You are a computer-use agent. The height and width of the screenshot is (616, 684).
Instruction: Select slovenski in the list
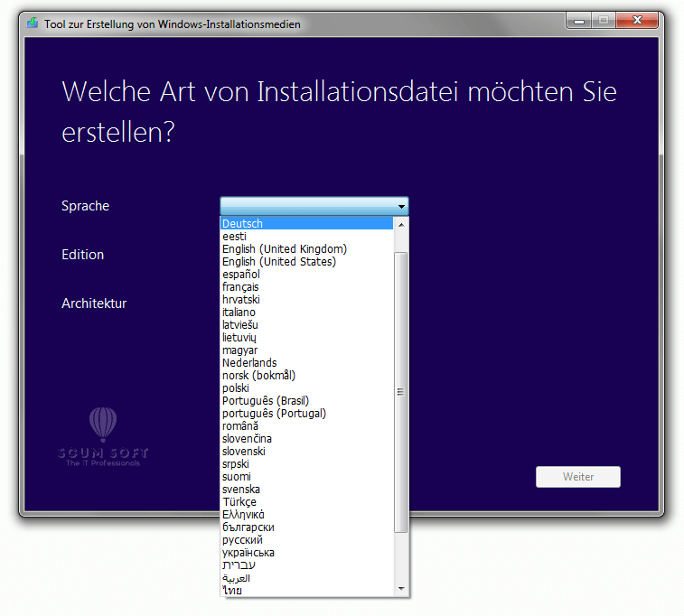(x=306, y=452)
